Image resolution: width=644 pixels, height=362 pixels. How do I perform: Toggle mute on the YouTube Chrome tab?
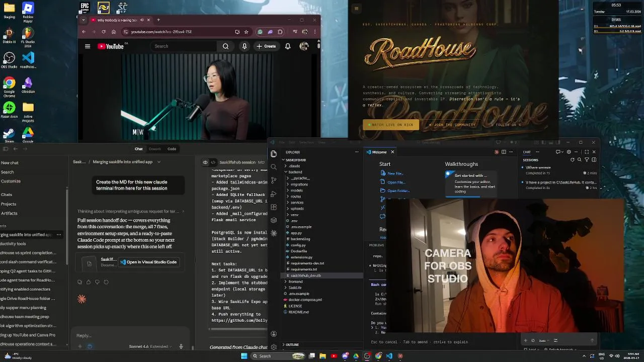[x=142, y=20]
